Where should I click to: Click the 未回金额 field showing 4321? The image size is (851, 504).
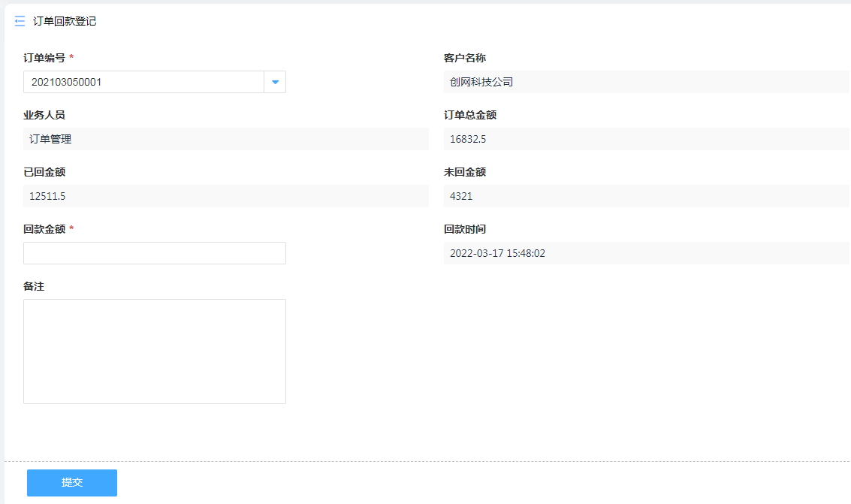646,196
